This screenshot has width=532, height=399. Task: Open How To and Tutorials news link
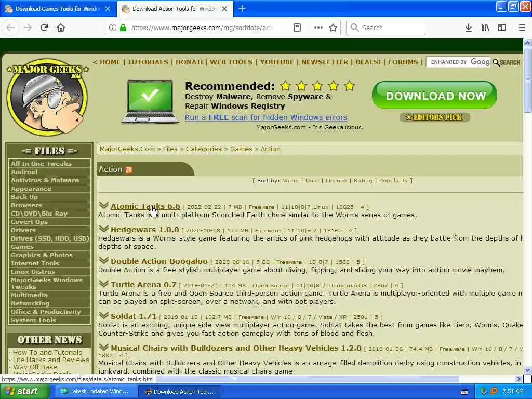point(47,353)
